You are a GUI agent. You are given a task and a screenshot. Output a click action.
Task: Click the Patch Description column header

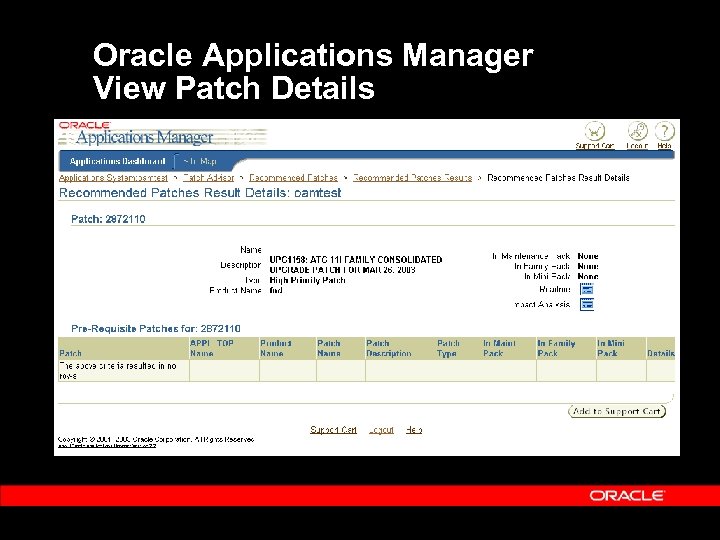pyautogui.click(x=388, y=348)
